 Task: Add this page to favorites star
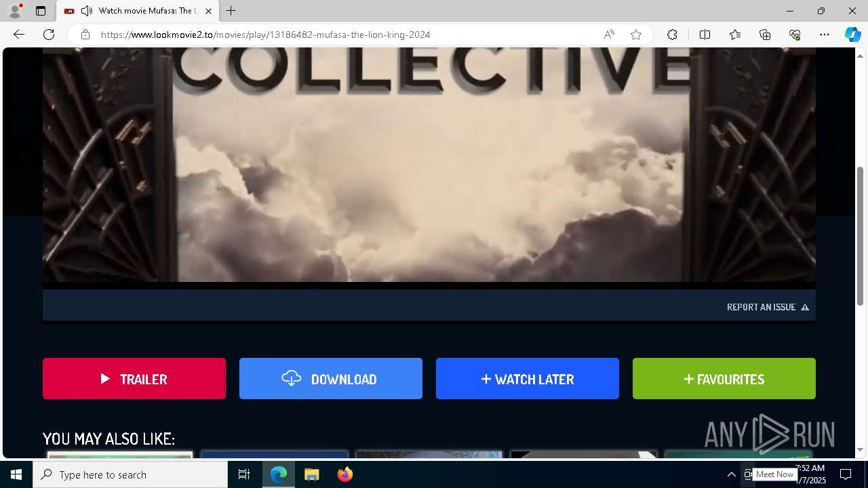click(636, 35)
